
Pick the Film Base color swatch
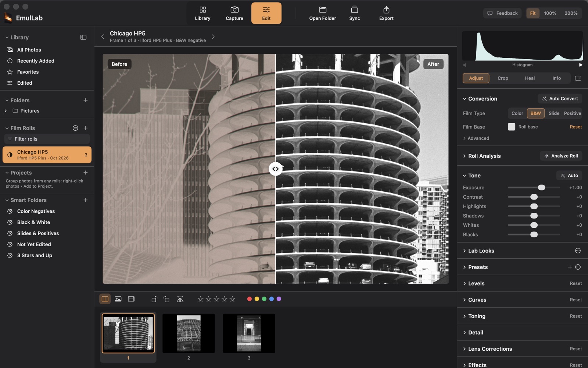point(512,127)
